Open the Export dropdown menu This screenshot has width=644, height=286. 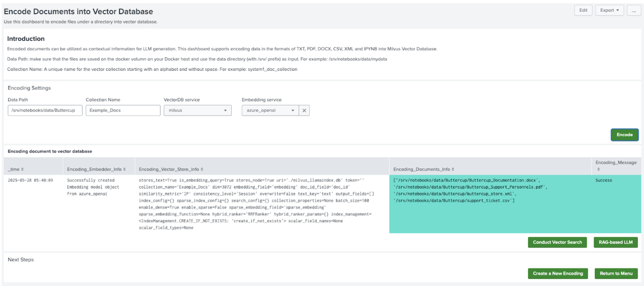pos(609,10)
